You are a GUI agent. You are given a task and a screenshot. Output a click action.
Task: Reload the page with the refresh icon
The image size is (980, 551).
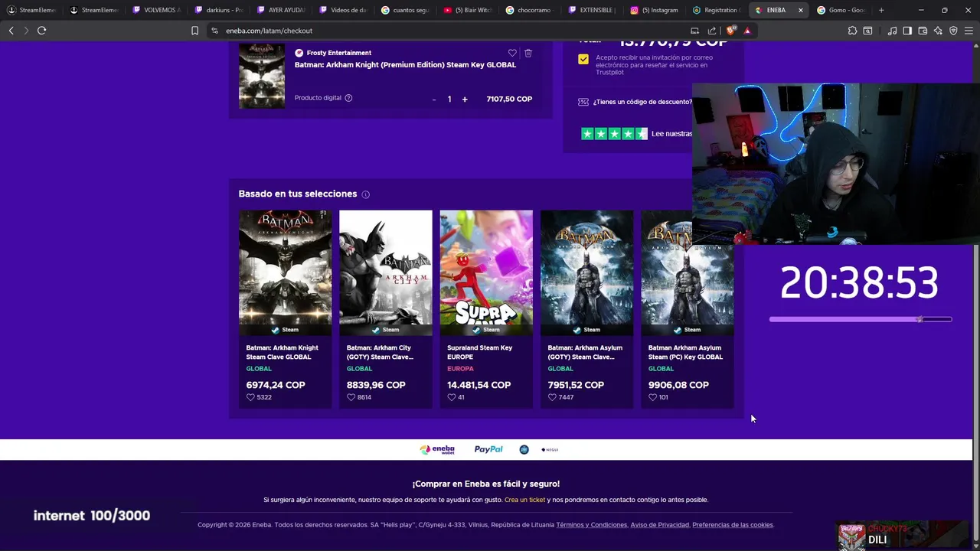41,31
